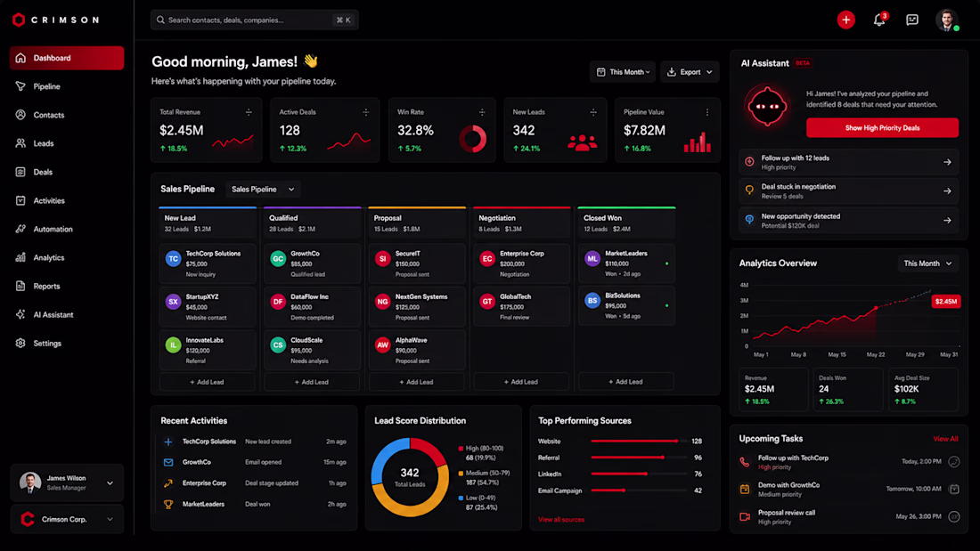980x551 pixels.
Task: Mark Demo with GrowthCo task complete
Action: click(x=954, y=490)
